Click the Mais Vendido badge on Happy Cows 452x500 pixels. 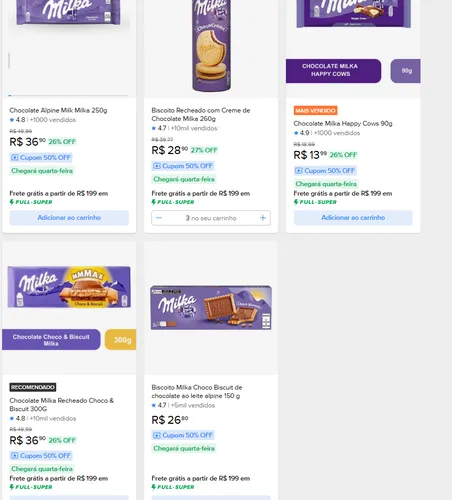coord(315,110)
